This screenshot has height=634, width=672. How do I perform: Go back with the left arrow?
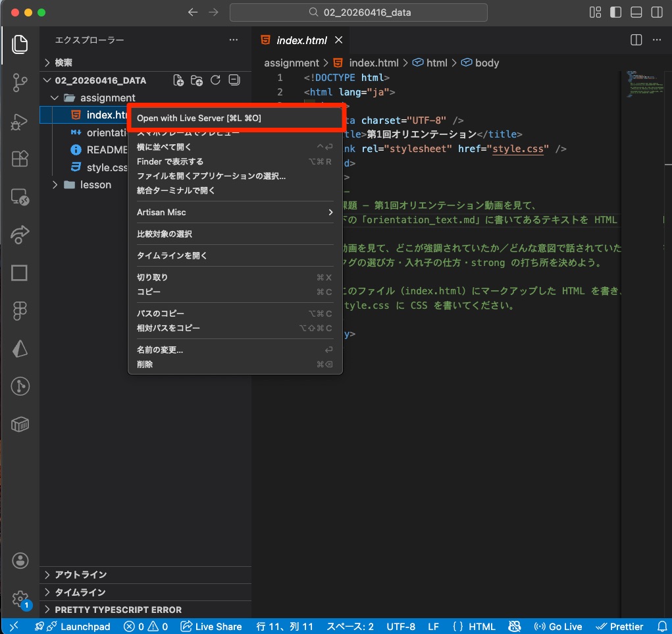pos(193,13)
